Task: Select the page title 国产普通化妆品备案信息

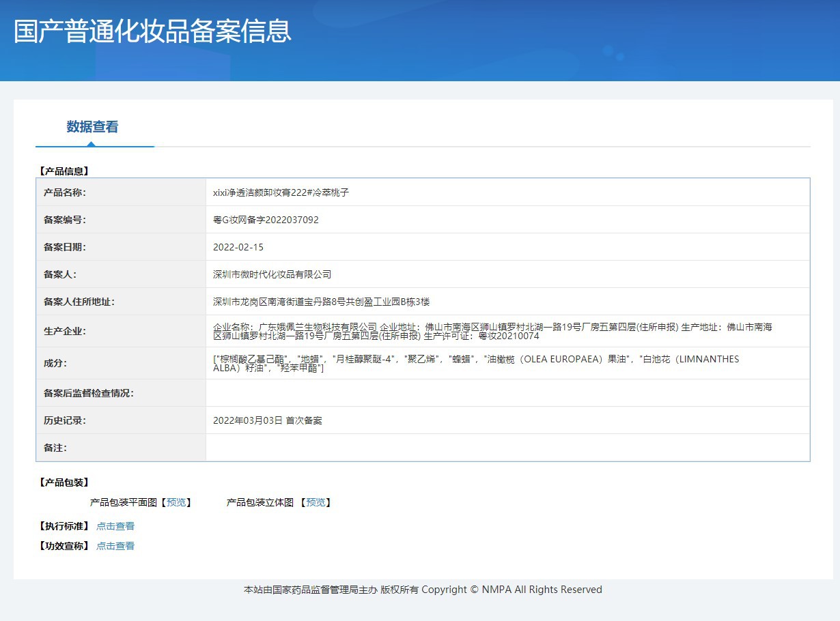Action: click(x=151, y=31)
